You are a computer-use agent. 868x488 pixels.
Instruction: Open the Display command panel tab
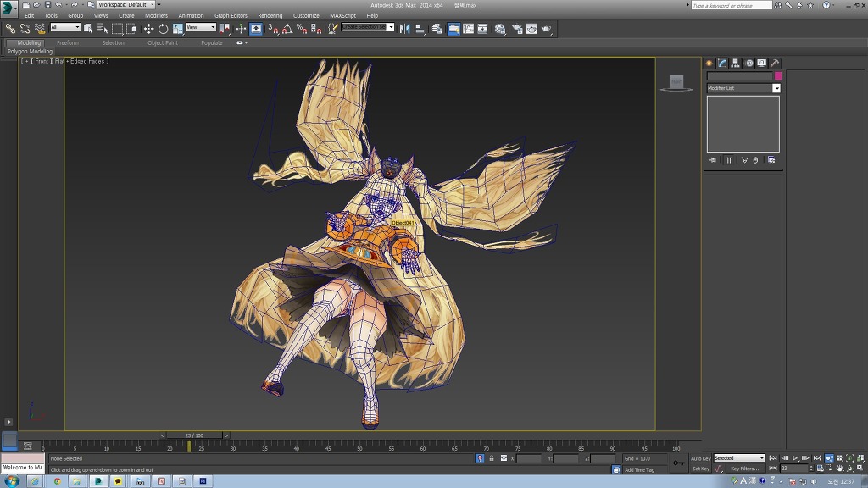point(762,63)
